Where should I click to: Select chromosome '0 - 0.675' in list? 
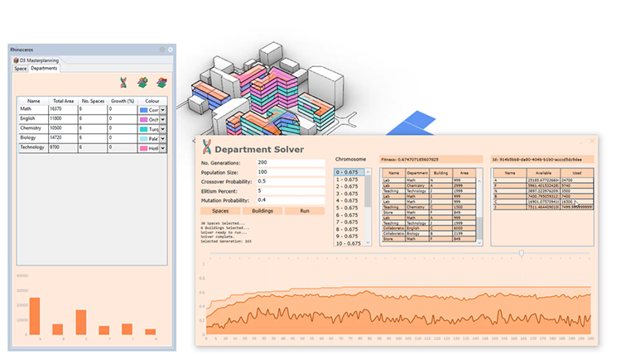pyautogui.click(x=348, y=172)
